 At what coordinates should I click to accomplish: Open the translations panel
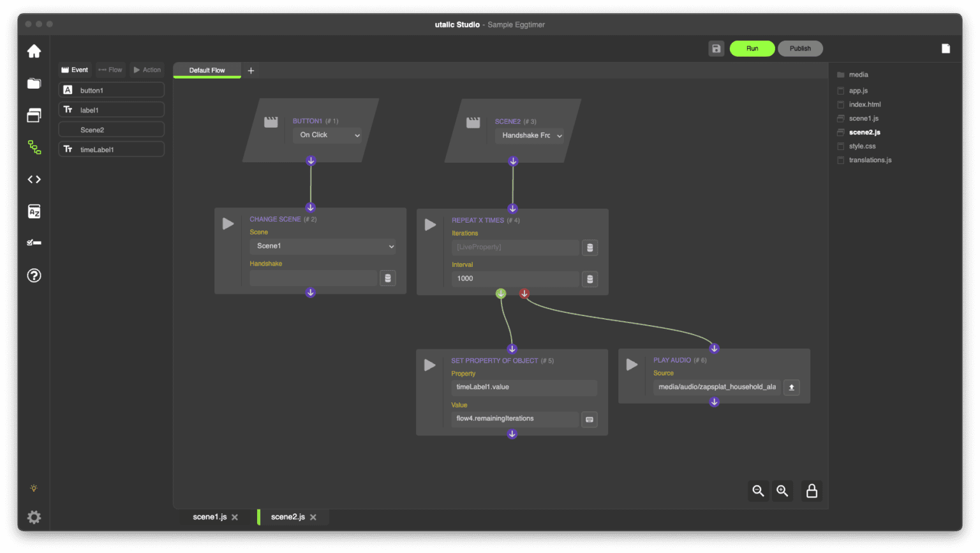pyautogui.click(x=33, y=211)
